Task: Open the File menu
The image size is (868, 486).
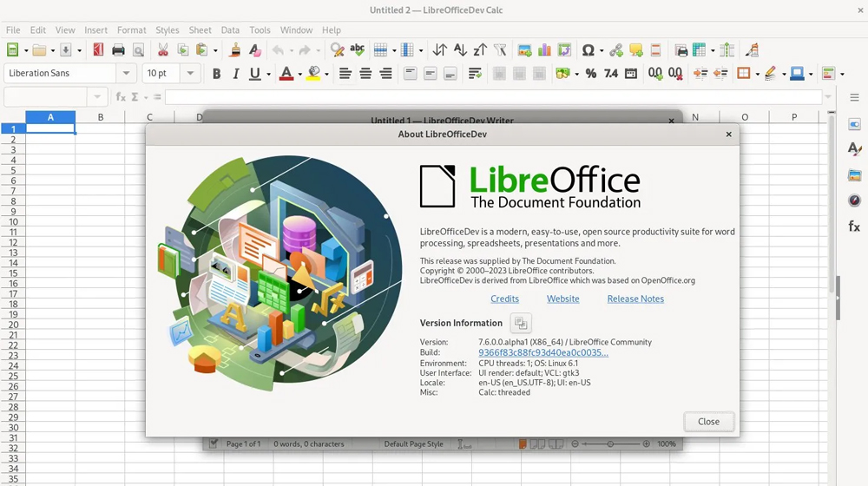Action: pos(13,30)
